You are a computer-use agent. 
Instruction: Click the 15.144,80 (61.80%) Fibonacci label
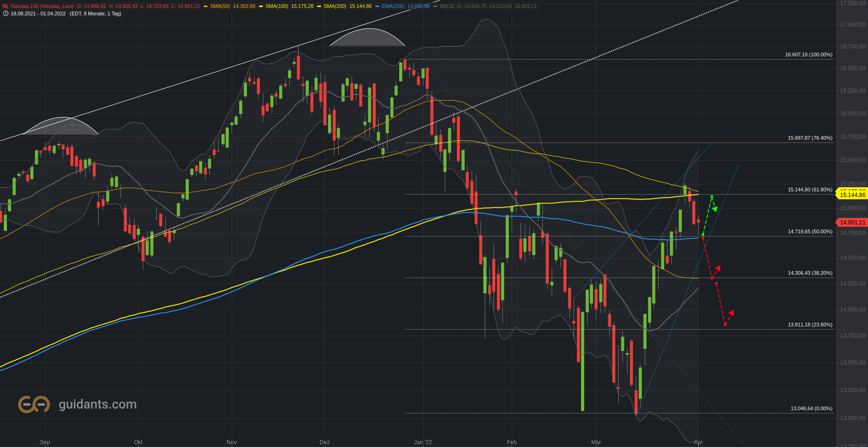(810, 190)
